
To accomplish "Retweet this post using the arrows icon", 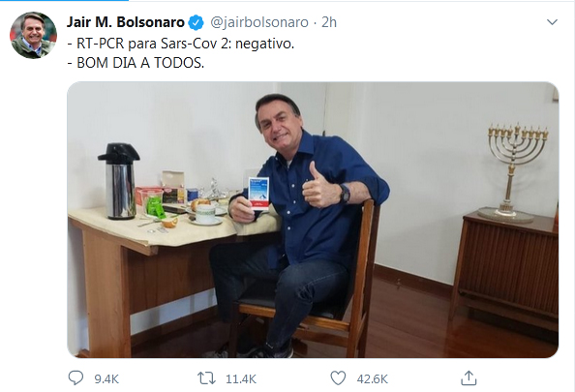I will click(x=206, y=378).
